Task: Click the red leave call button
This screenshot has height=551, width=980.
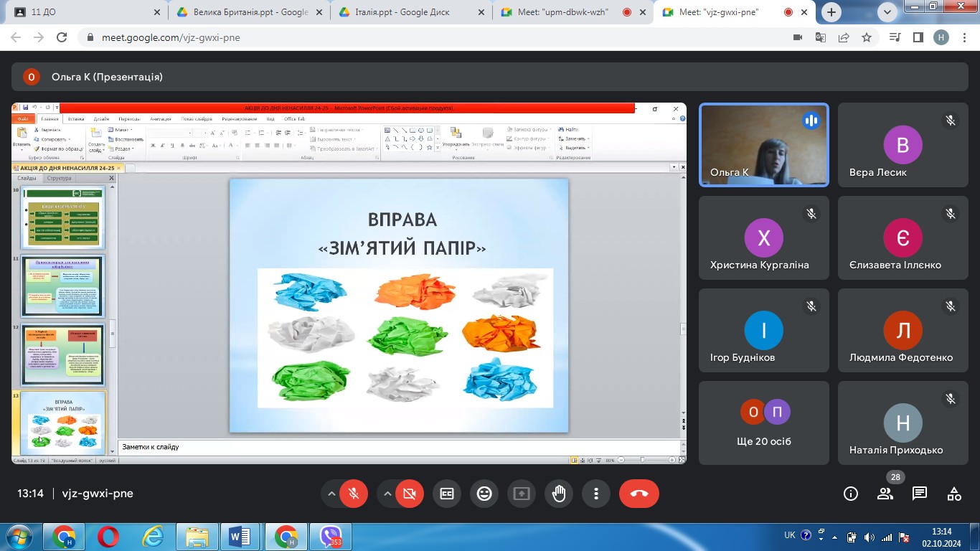Action: point(639,494)
